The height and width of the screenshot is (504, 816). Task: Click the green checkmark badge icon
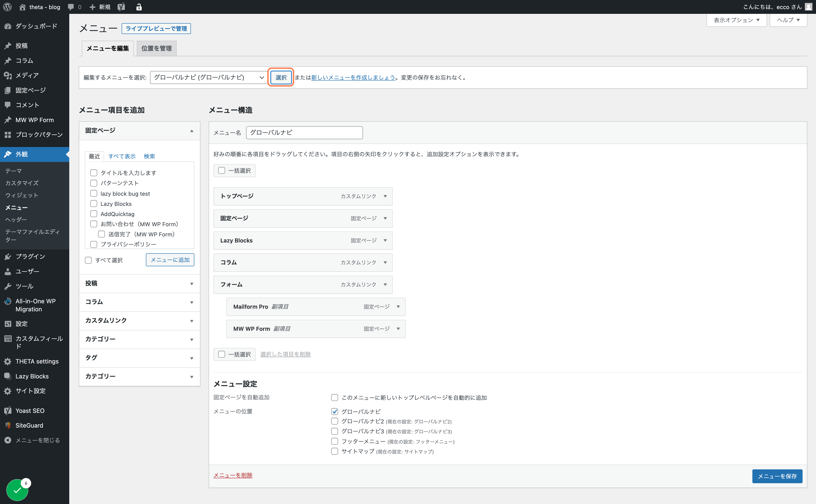click(x=17, y=490)
